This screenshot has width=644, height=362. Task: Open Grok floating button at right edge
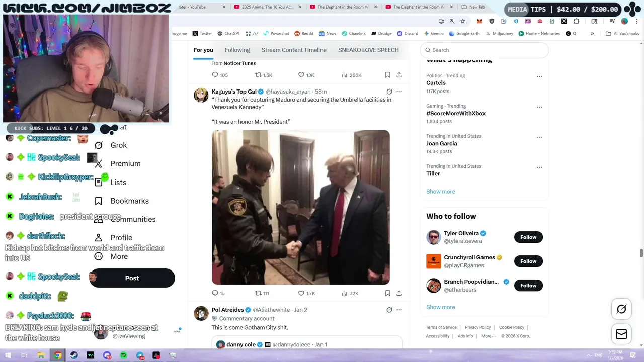(621, 309)
